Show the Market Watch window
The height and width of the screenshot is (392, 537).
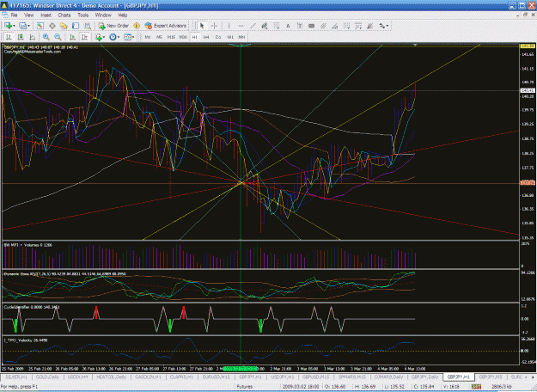[x=40, y=26]
